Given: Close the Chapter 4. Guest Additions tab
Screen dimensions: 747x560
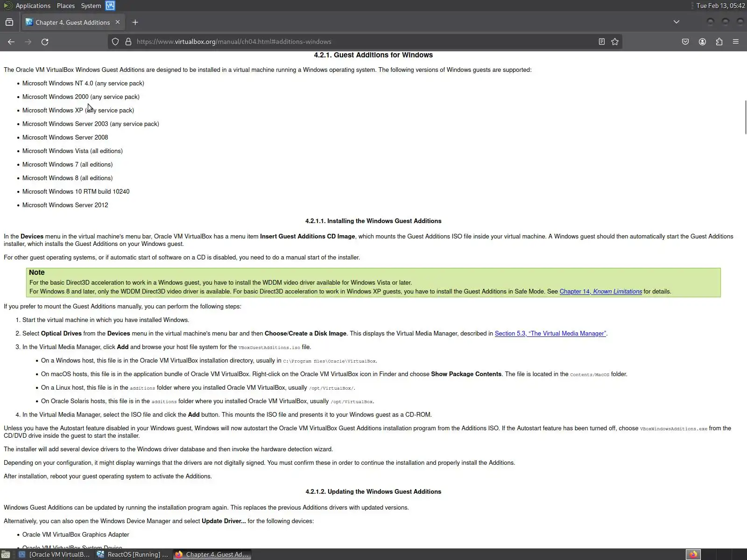Looking at the screenshot, I should coord(118,22).
